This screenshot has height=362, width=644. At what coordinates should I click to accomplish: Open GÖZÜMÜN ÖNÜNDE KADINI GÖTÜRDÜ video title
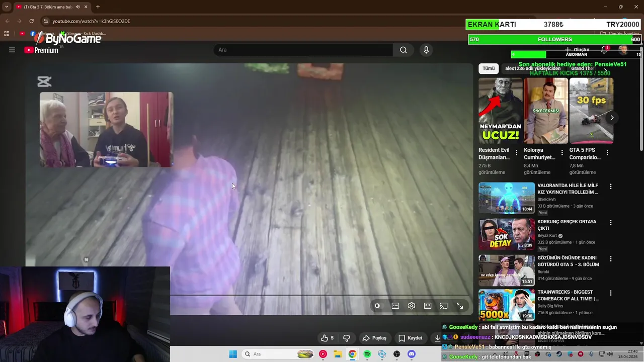568,261
